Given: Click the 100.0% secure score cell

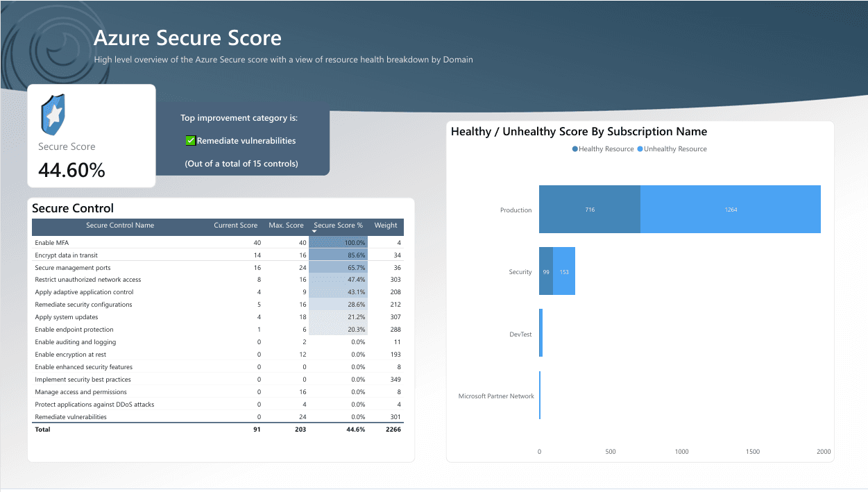Looking at the screenshot, I should (338, 243).
